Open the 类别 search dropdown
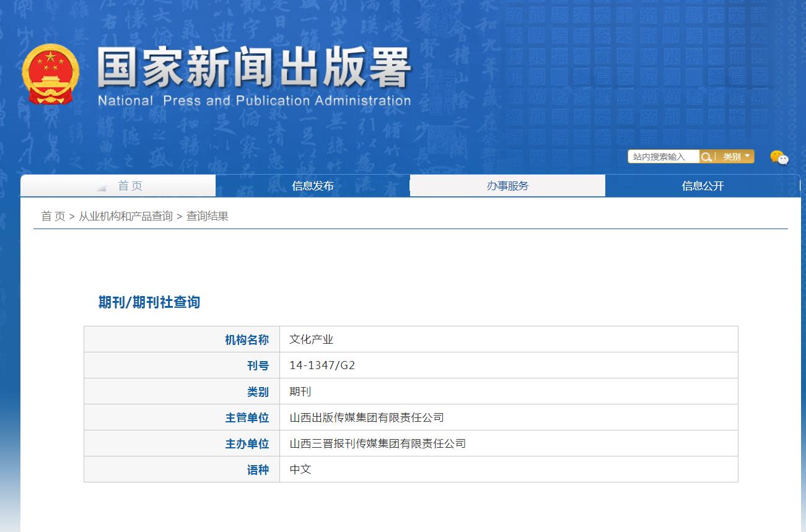Screen dimensions: 806x532 click(x=734, y=156)
